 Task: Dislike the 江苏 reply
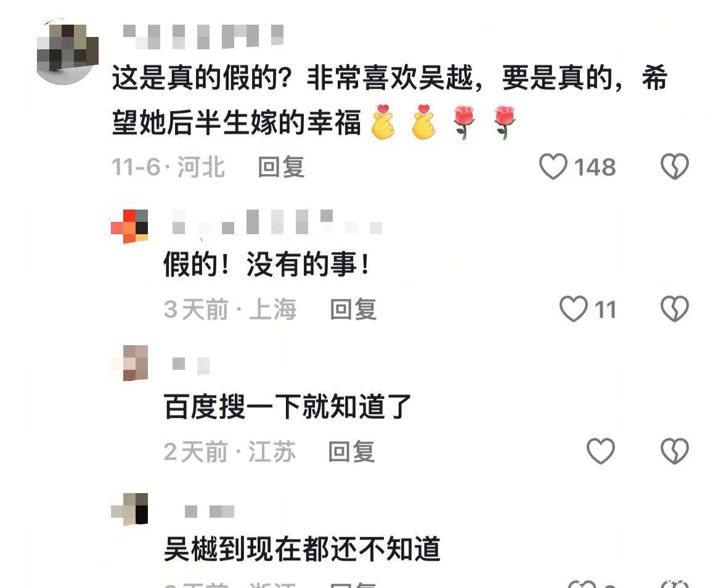coord(675,451)
